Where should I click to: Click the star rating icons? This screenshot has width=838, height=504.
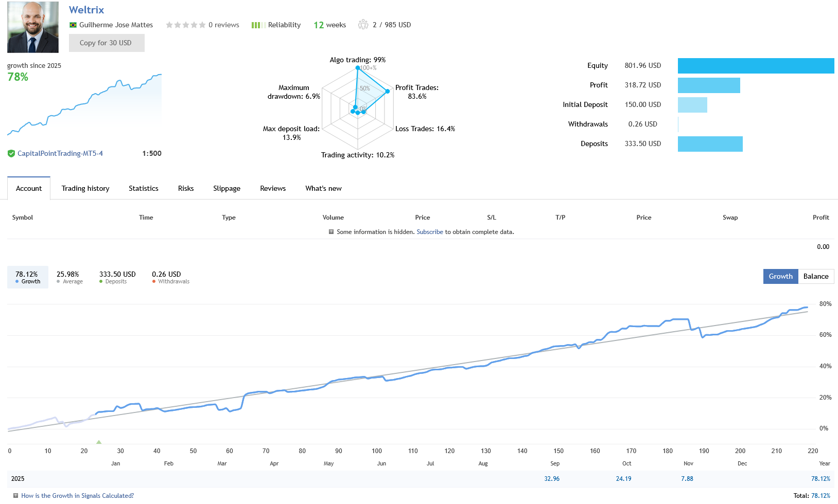pyautogui.click(x=185, y=25)
